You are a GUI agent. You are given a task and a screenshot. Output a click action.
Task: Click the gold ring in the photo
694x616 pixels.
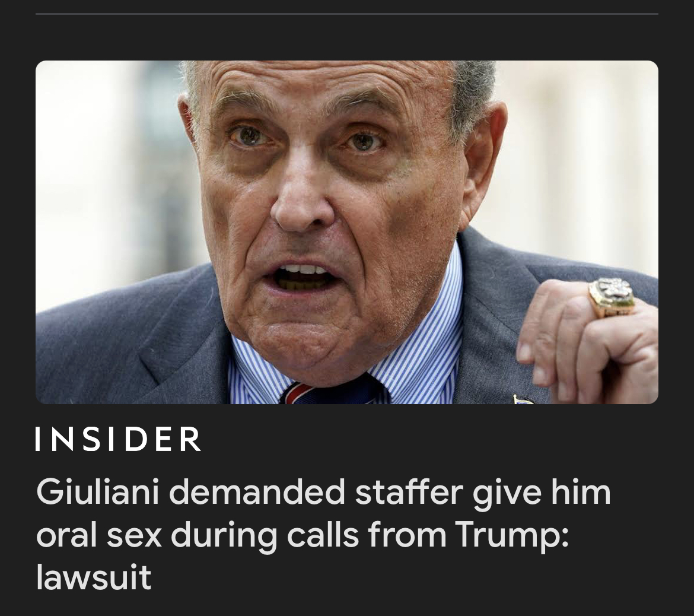pyautogui.click(x=612, y=297)
